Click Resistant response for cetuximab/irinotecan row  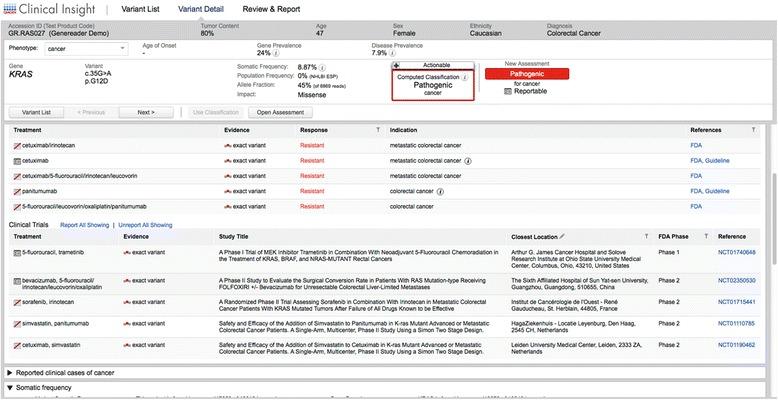312,145
